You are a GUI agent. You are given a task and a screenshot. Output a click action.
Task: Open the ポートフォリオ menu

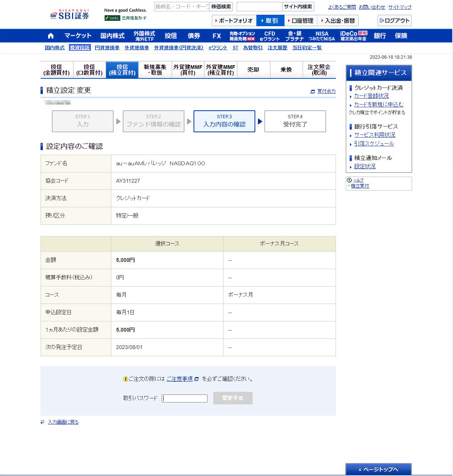click(x=234, y=20)
